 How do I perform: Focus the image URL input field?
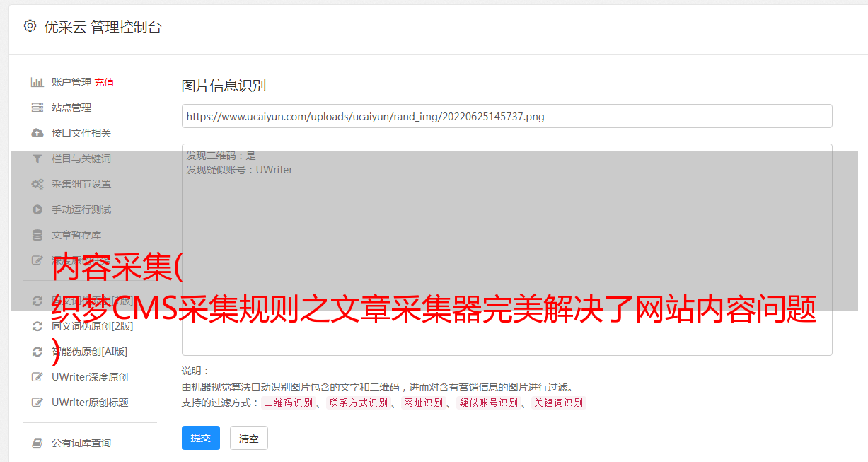[507, 116]
